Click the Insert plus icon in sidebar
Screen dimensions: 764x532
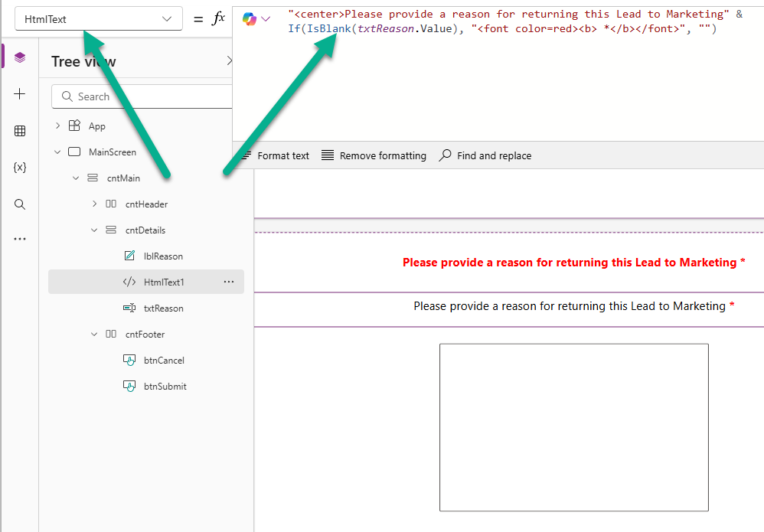pyautogui.click(x=20, y=94)
